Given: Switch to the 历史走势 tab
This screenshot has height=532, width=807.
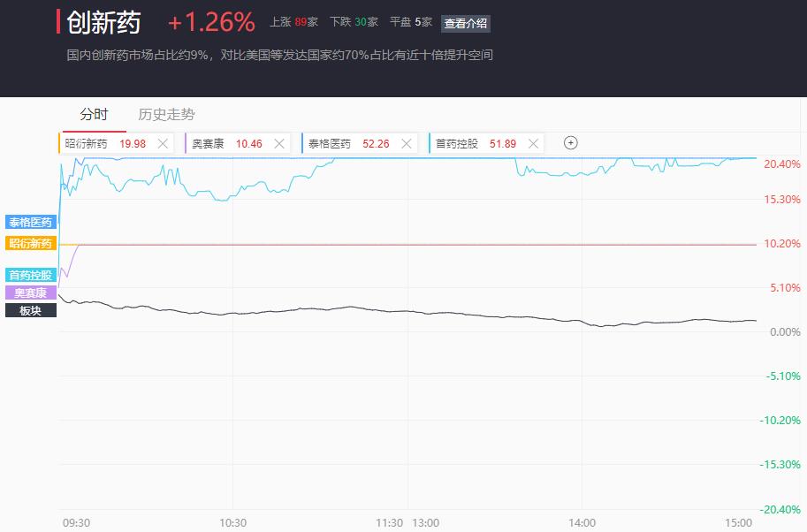Looking at the screenshot, I should pyautogui.click(x=166, y=114).
